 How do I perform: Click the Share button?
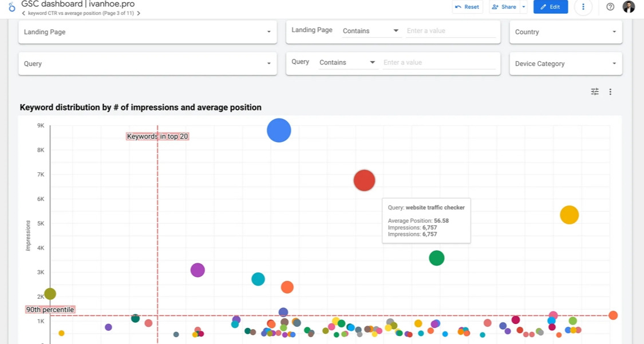click(x=504, y=6)
